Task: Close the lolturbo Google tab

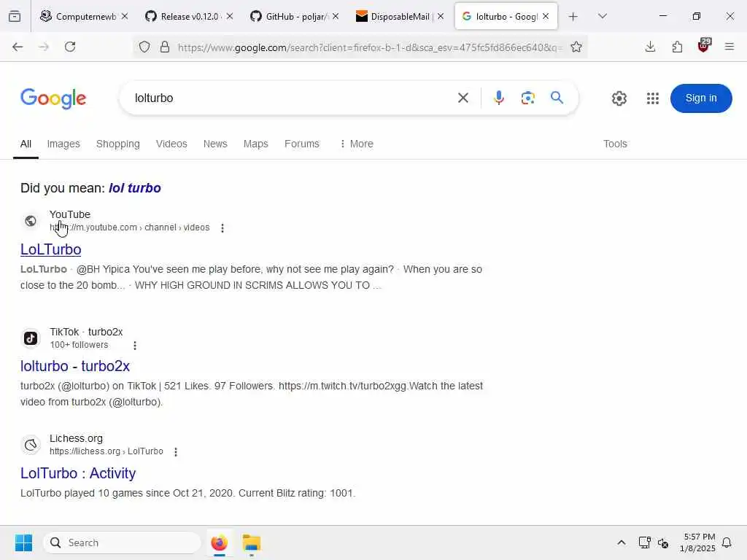Action: point(546,16)
